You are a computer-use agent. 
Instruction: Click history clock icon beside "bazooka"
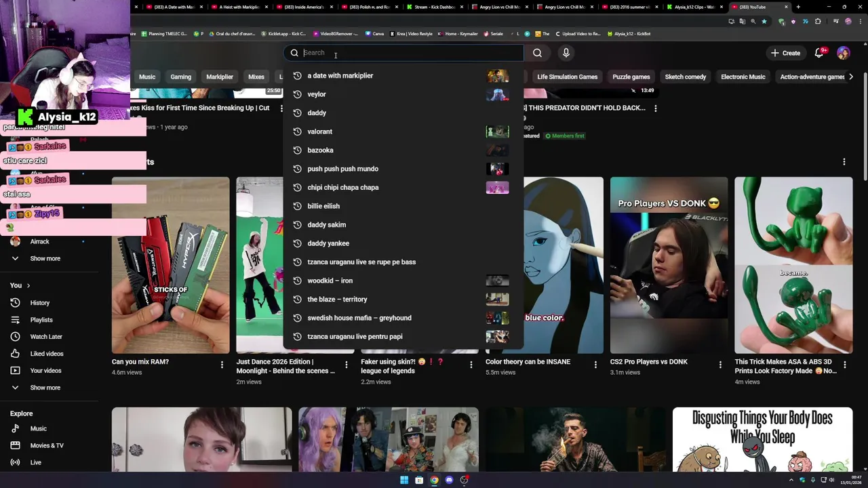[x=297, y=150]
